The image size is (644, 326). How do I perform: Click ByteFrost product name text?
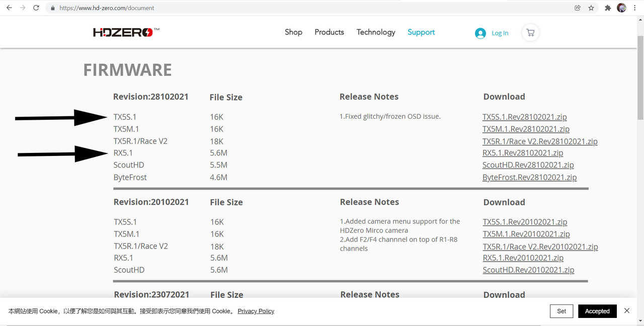(x=130, y=177)
